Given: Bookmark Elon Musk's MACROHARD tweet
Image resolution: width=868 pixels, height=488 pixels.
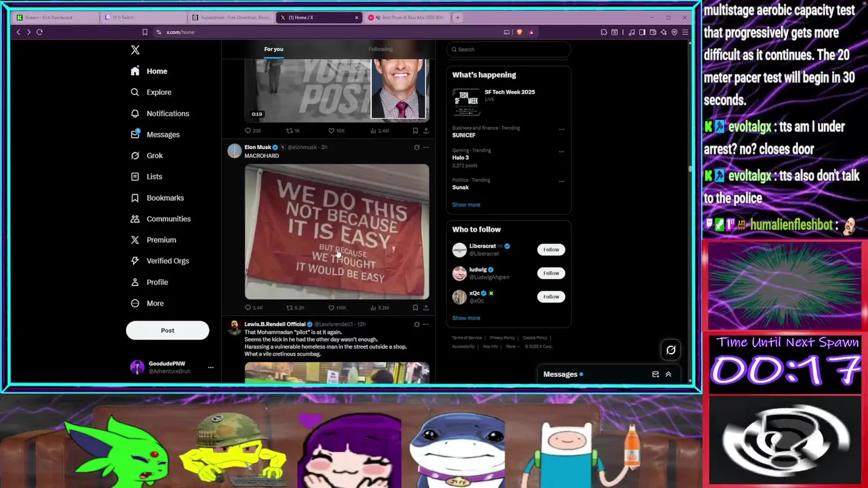Looking at the screenshot, I should [415, 308].
